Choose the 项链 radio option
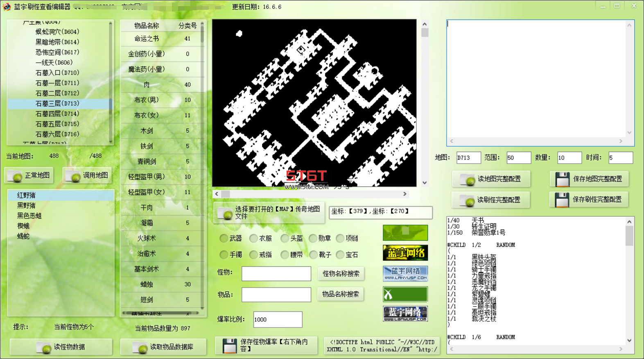The width and height of the screenshot is (644, 359). (340, 238)
